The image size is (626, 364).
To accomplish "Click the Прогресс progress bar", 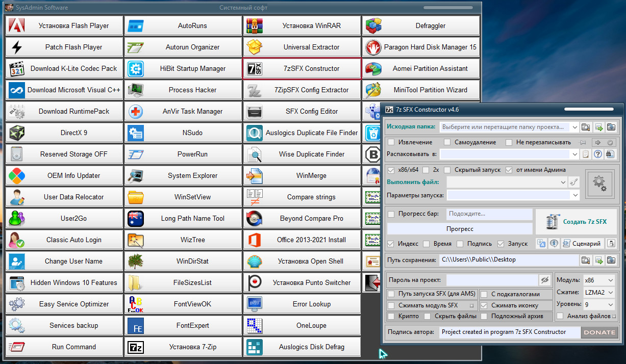I will click(x=460, y=229).
